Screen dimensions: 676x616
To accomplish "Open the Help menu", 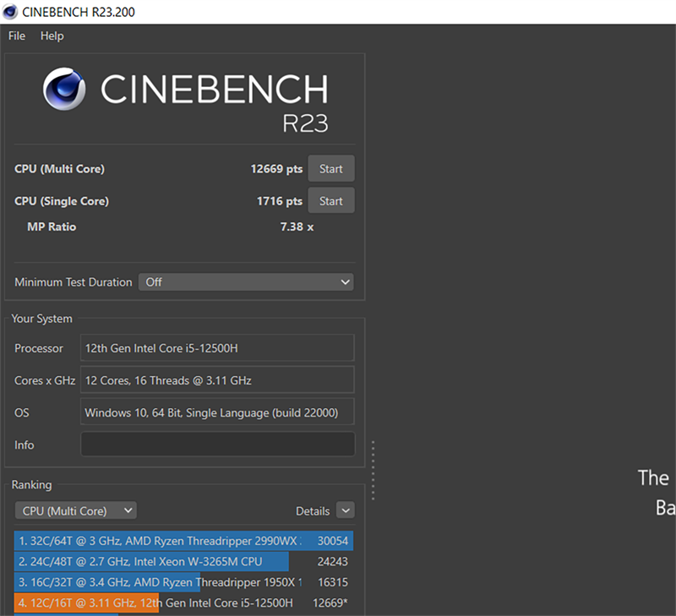I will (52, 35).
